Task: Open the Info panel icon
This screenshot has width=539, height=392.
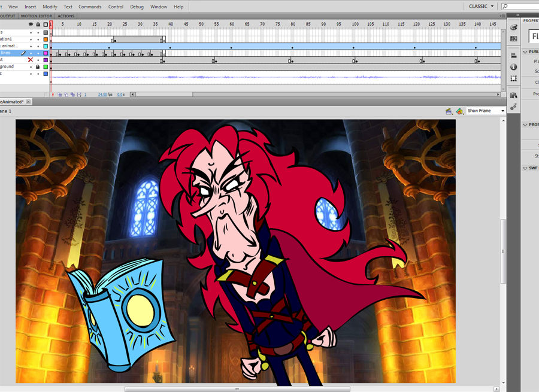Action: (x=514, y=67)
